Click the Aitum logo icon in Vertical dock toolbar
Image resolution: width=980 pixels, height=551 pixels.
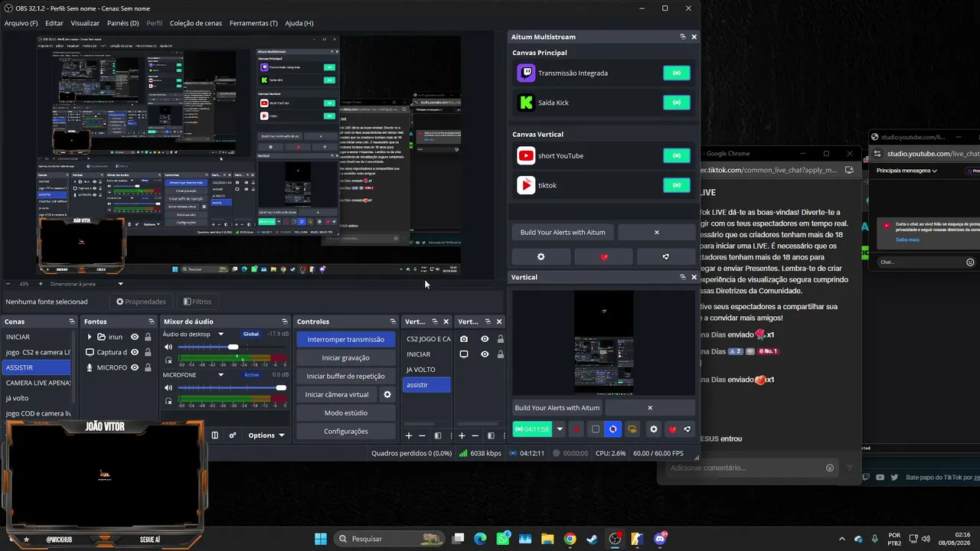[x=687, y=429]
